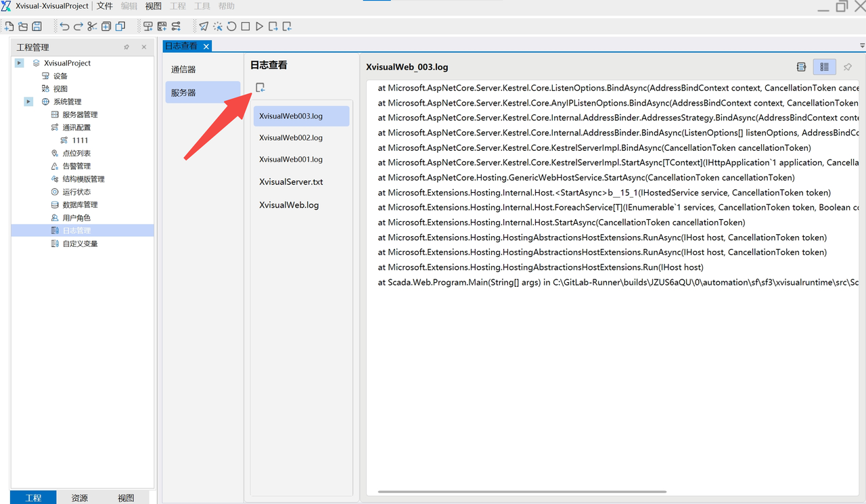The height and width of the screenshot is (504, 866).
Task: Click the open project folder toolbar icon
Action: (x=23, y=26)
